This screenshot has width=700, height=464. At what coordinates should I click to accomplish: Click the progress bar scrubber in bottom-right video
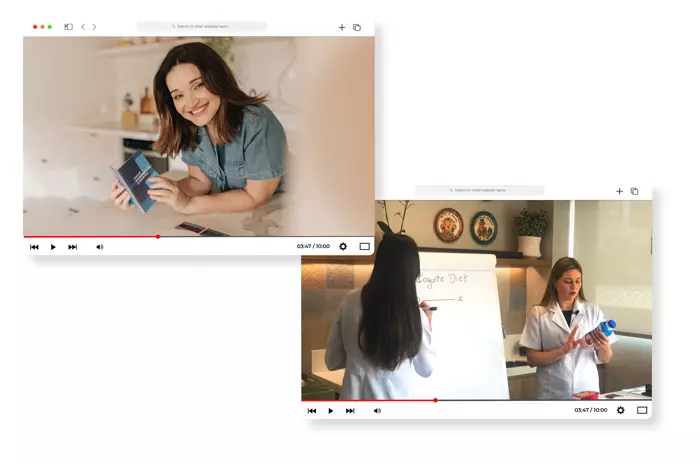pyautogui.click(x=436, y=401)
